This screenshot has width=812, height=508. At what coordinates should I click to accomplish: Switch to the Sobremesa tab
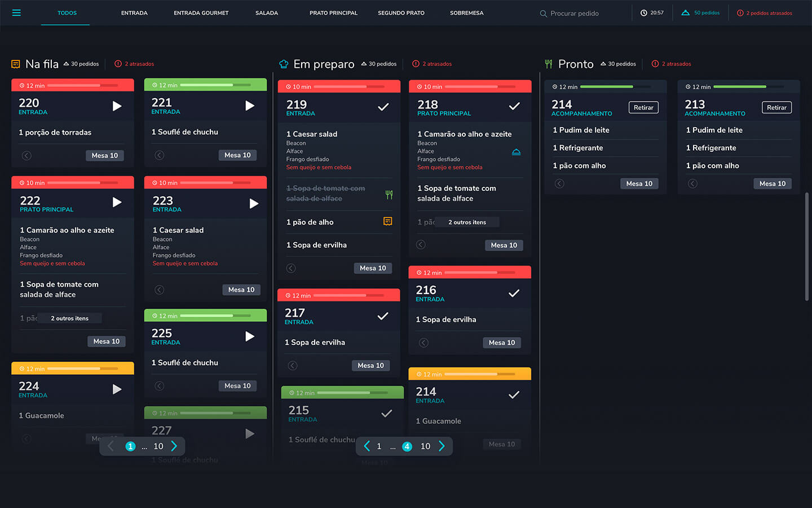coord(466,13)
